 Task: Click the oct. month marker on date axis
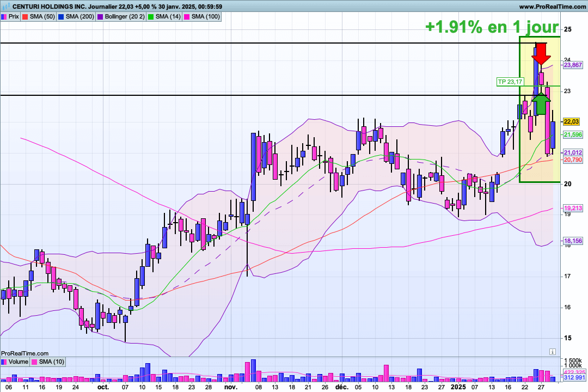click(103, 387)
